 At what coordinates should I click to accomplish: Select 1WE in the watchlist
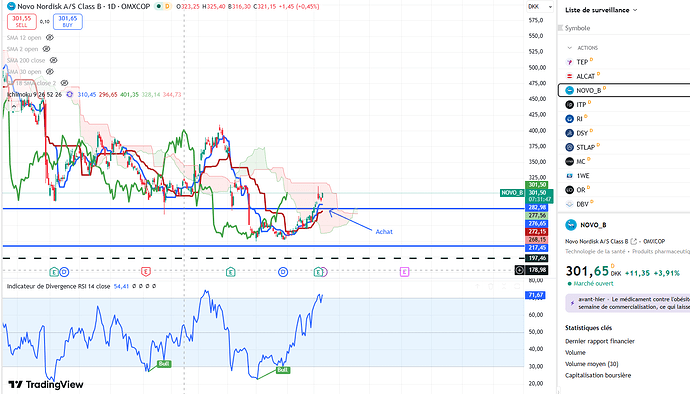pyautogui.click(x=624, y=176)
